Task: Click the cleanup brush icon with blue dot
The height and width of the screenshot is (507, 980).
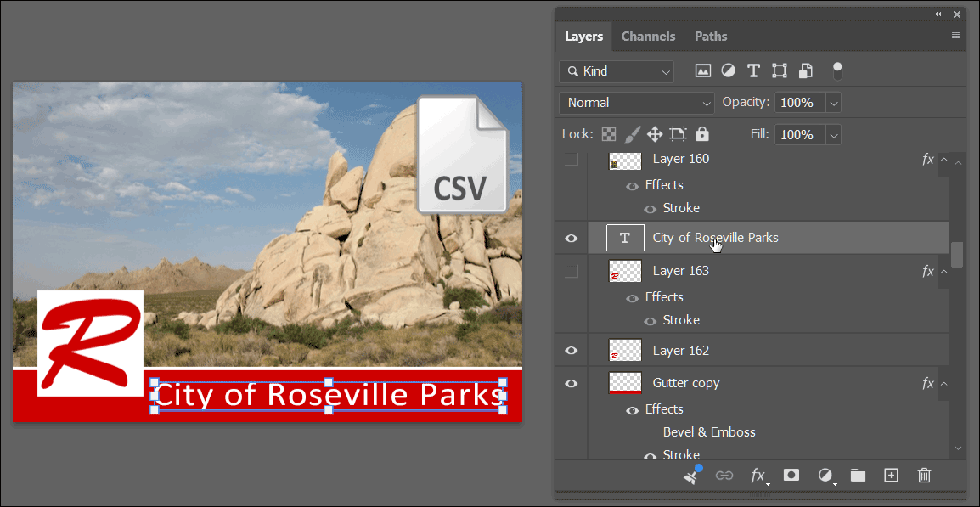Action: tap(692, 475)
